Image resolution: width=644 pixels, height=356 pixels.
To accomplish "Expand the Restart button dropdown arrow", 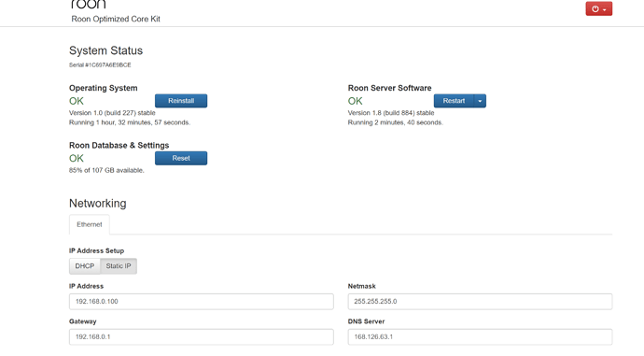I will (x=480, y=101).
